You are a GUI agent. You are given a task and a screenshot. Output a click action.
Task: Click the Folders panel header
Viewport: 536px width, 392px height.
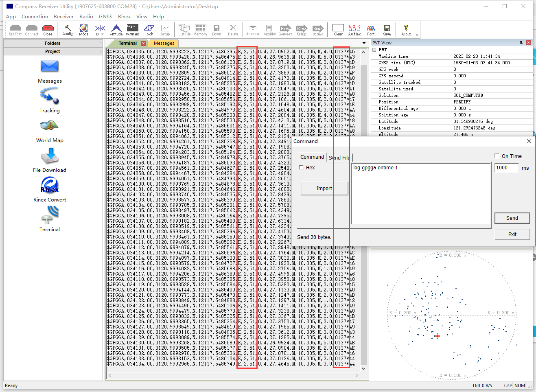(53, 43)
